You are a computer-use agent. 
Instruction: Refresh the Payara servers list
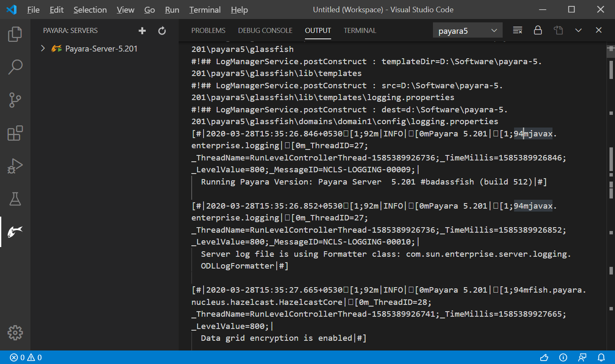pos(162,30)
